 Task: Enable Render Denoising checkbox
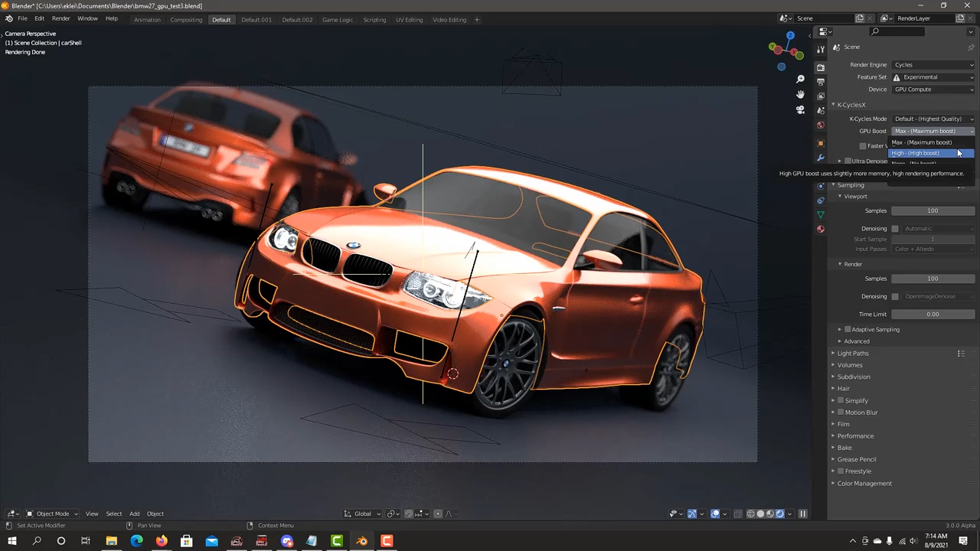pyautogui.click(x=895, y=296)
